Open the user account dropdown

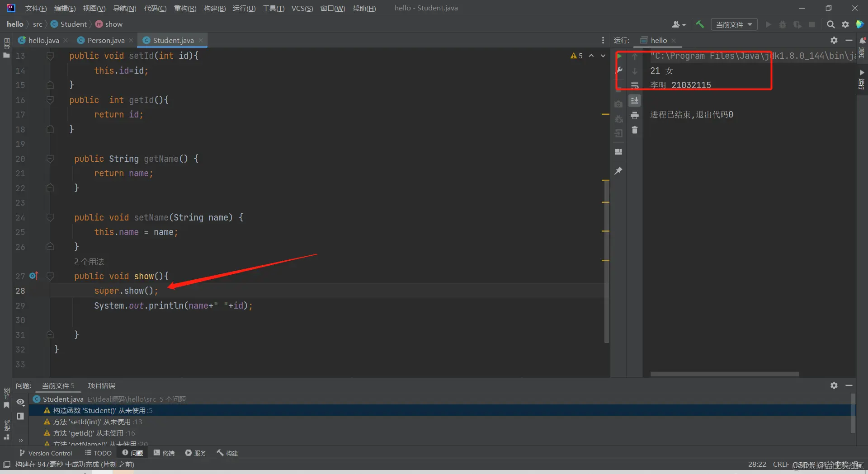click(679, 24)
